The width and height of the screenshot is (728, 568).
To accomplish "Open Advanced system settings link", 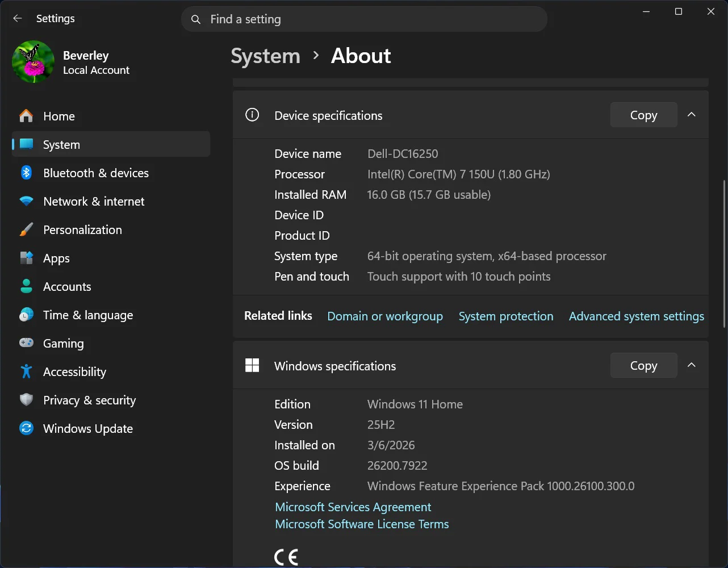I will [637, 316].
